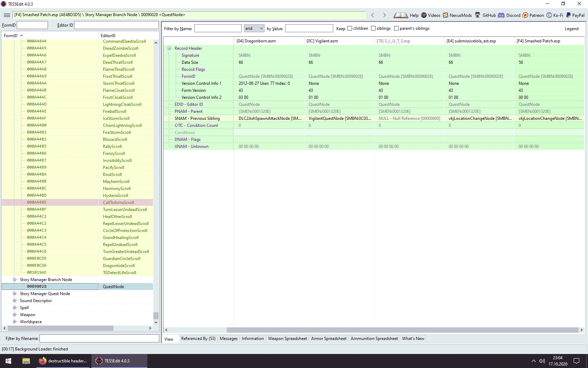Open the Windows Start menu
Image resolution: width=588 pixels, height=368 pixels.
click(x=8, y=361)
